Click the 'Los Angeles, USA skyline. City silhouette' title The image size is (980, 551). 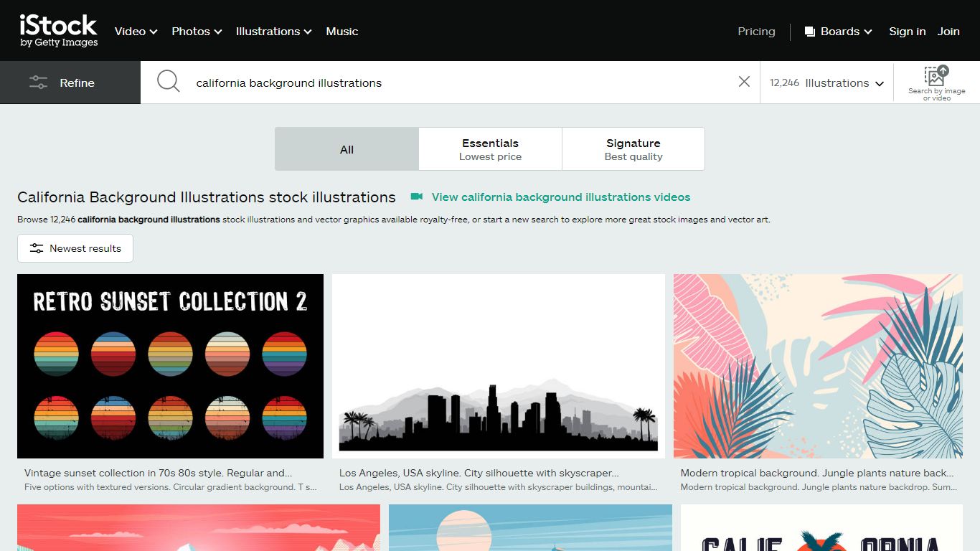(x=479, y=474)
